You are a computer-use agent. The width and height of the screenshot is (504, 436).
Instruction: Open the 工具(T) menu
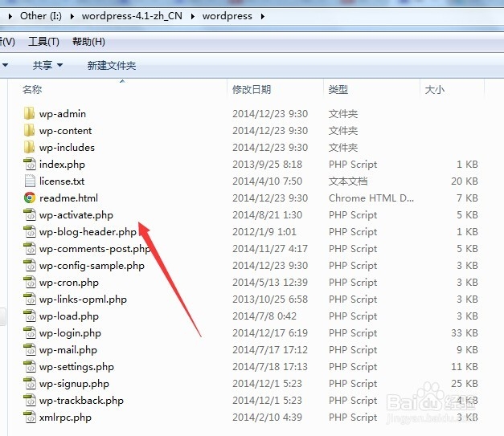point(43,42)
